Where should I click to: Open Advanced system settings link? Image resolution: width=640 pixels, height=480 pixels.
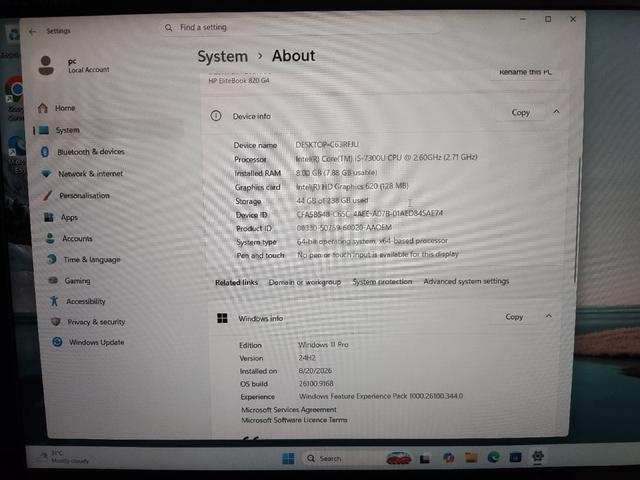tap(466, 281)
